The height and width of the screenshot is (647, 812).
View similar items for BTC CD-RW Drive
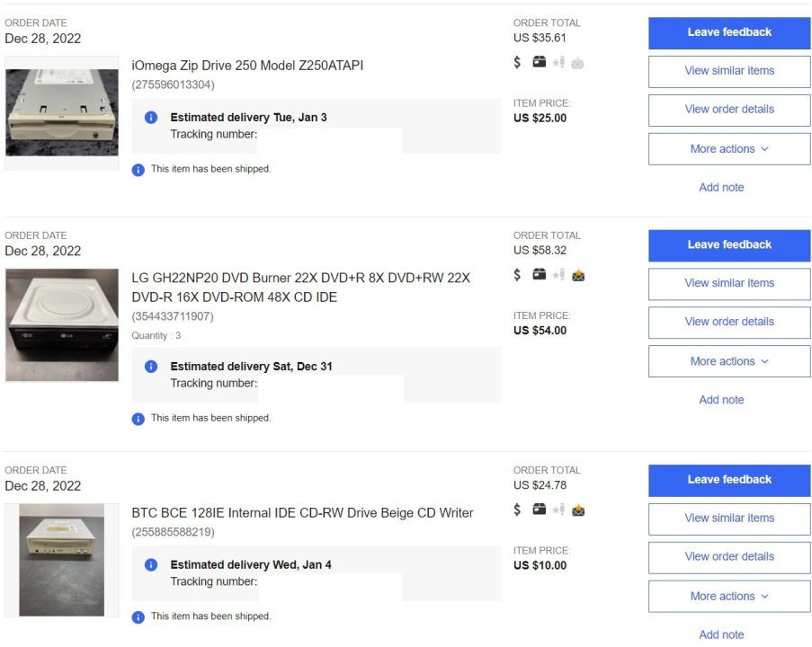729,518
